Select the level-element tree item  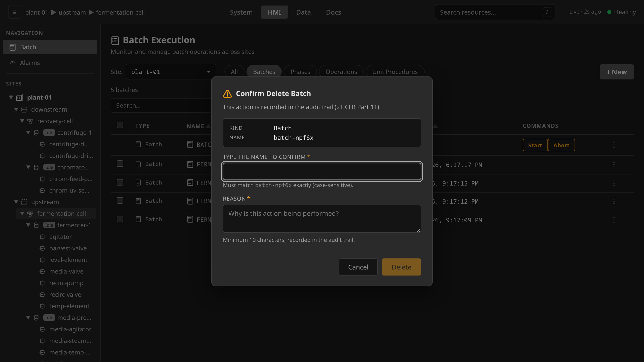click(68, 260)
